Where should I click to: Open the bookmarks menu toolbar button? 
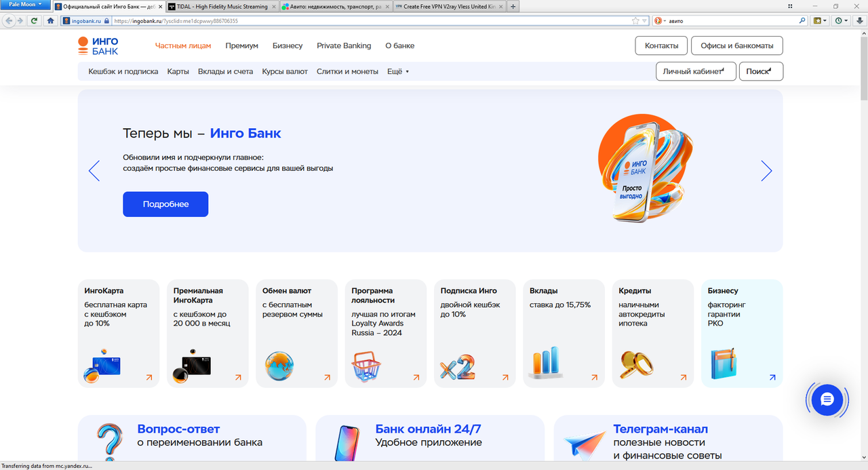(x=819, y=21)
